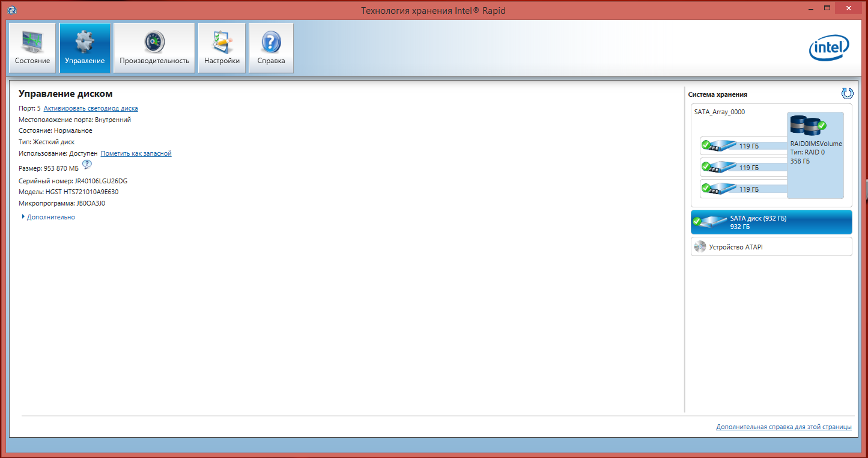Open the Настройки tab
Screen dimensions: 868x458
point(222,48)
